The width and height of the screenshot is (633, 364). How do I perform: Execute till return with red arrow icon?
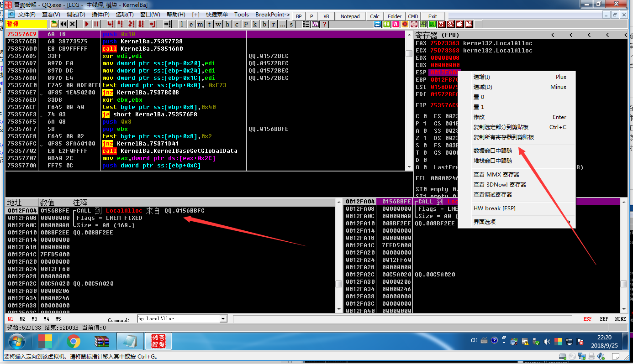(x=153, y=24)
